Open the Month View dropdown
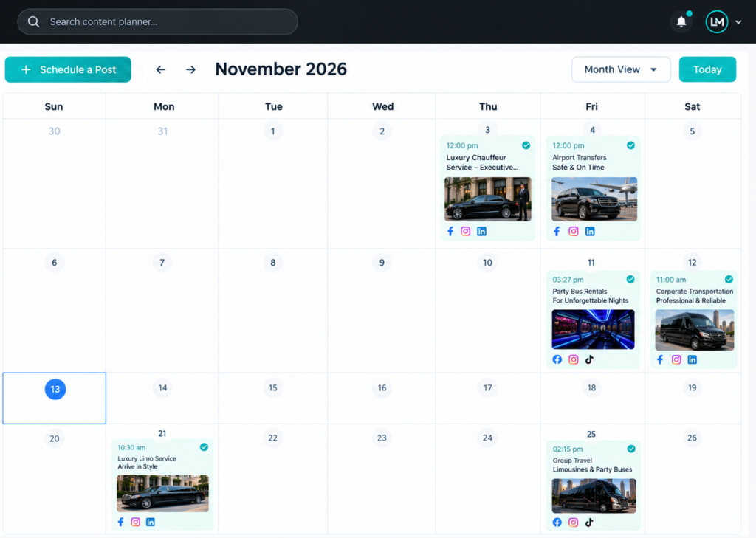 click(x=620, y=69)
